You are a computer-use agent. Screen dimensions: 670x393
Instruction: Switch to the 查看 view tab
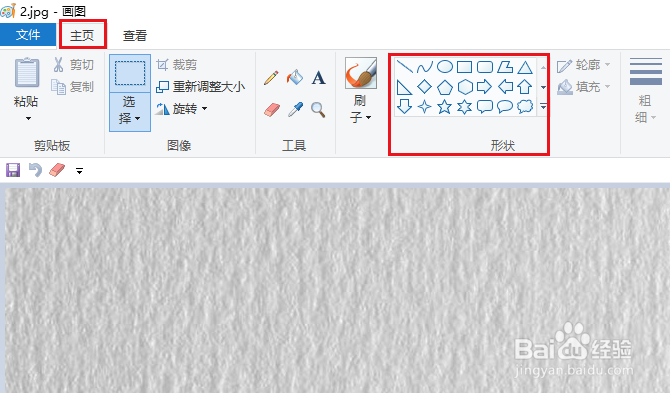point(135,35)
